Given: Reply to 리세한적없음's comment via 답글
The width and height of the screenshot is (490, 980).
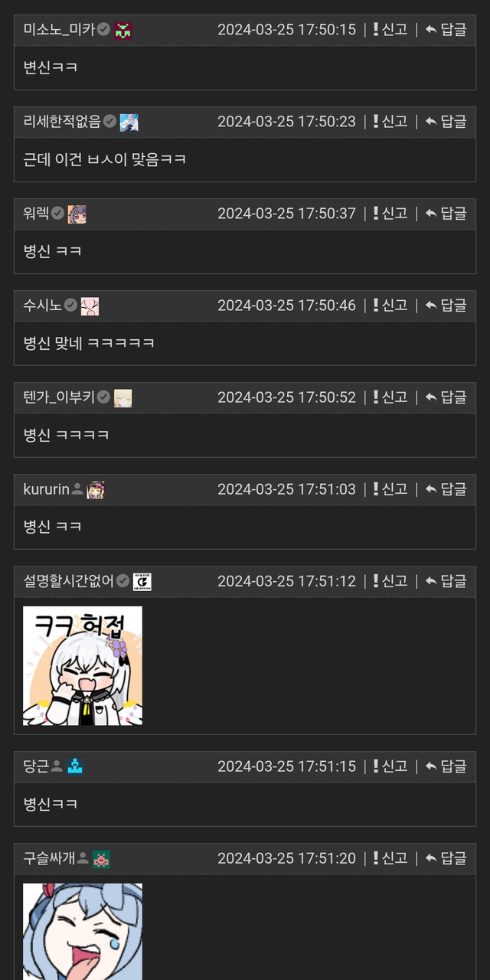Looking at the screenshot, I should point(446,122).
